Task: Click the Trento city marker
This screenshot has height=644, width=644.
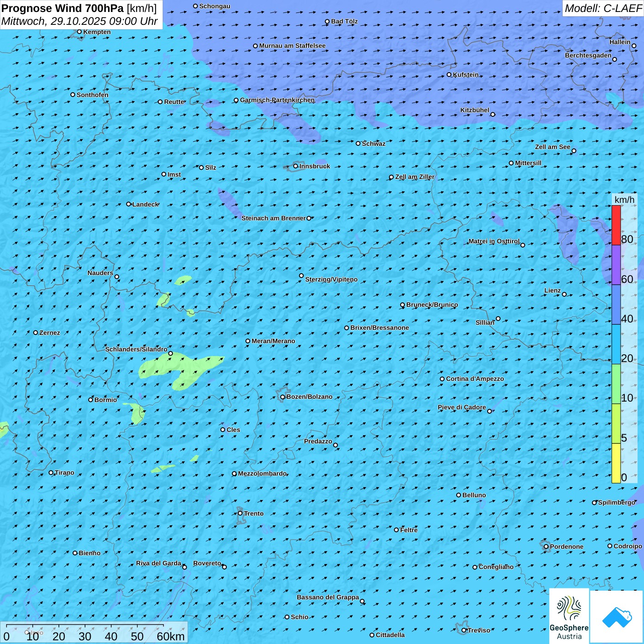Action: pos(240,513)
